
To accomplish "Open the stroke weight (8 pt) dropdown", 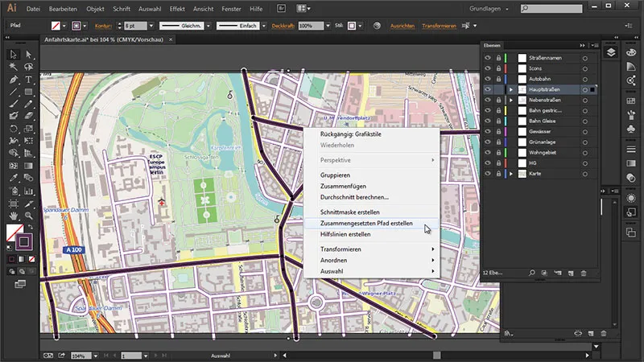I will coord(151,26).
